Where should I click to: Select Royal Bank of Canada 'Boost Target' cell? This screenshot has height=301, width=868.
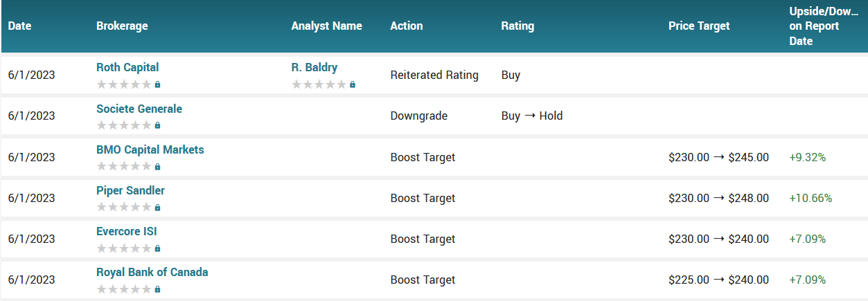point(423,280)
